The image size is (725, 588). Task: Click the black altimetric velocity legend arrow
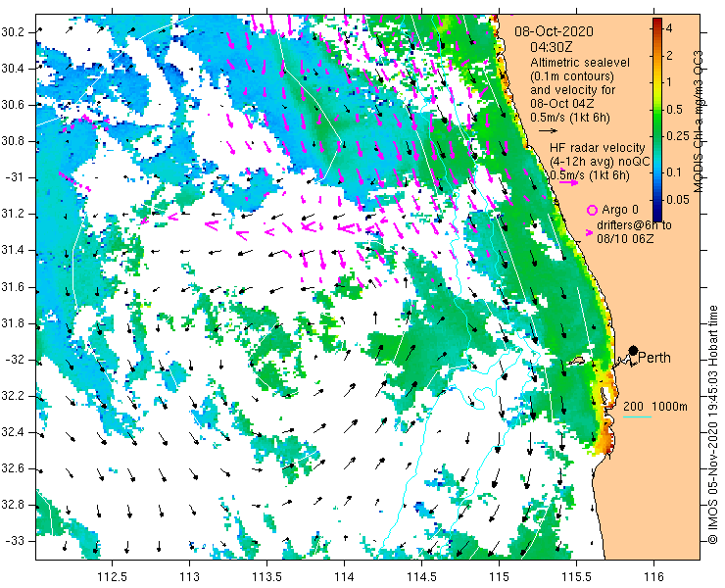point(548,130)
